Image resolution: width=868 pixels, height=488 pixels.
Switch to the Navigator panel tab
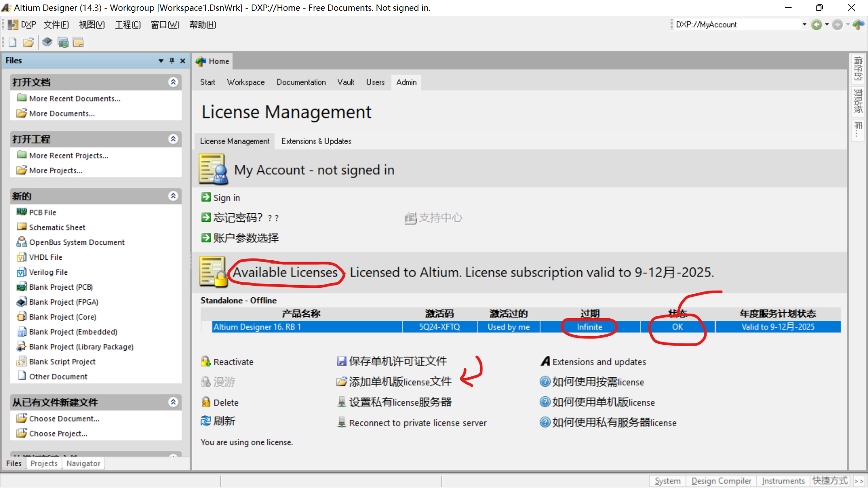tap(83, 463)
